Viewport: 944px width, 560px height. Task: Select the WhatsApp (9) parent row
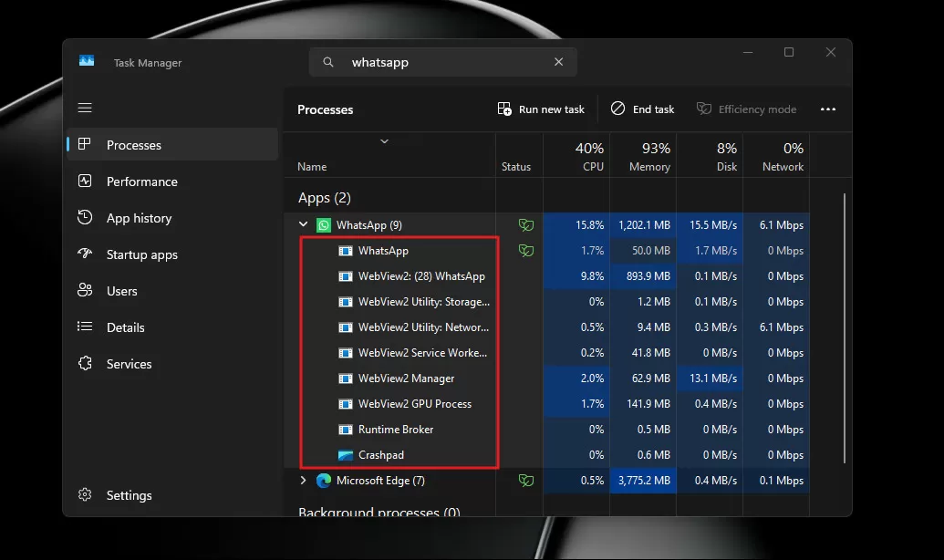[x=546, y=225]
